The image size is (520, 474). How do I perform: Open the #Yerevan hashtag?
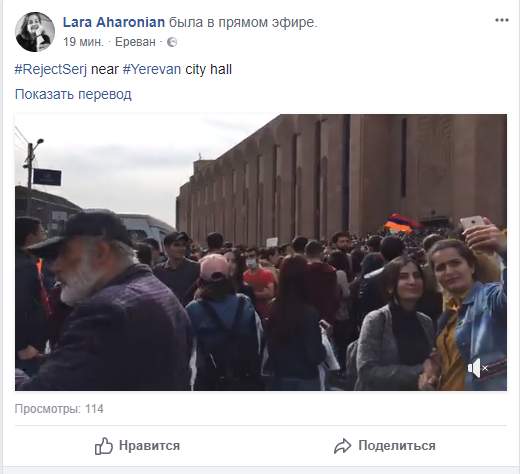(152, 69)
